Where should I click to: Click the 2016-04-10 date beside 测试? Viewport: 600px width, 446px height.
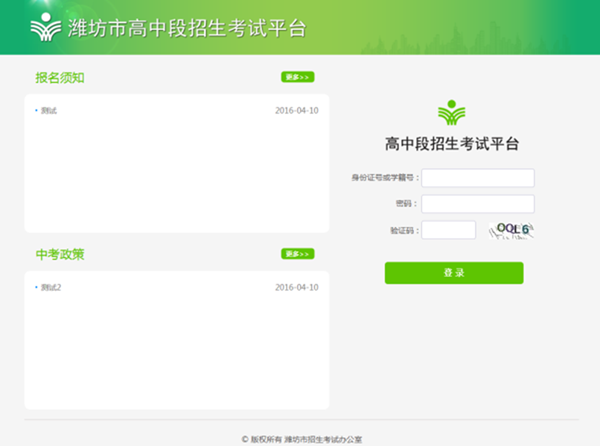(296, 111)
